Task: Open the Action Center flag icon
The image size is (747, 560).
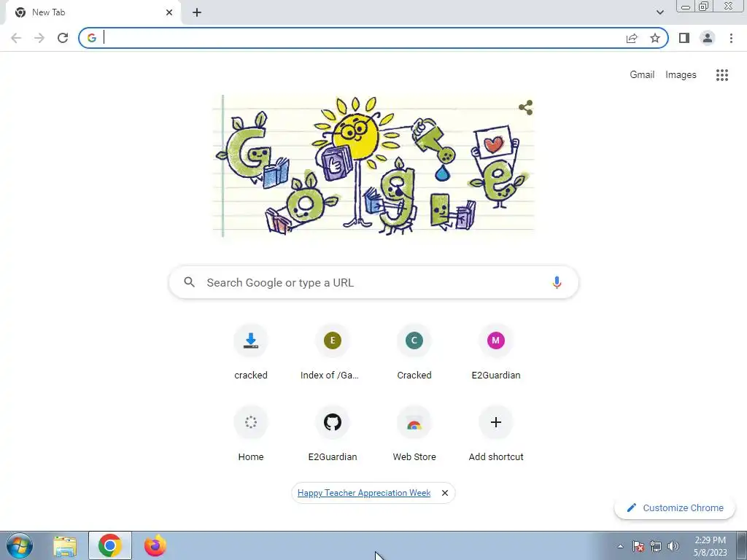Action: pyautogui.click(x=638, y=546)
